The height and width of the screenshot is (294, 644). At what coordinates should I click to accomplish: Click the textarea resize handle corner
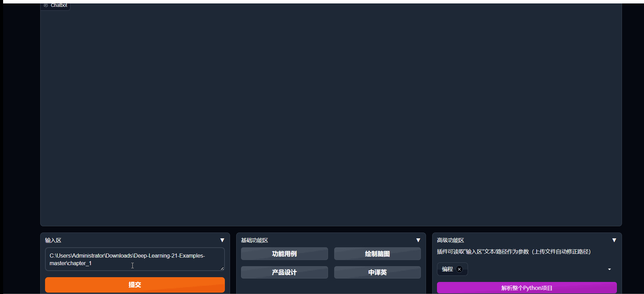[222, 268]
